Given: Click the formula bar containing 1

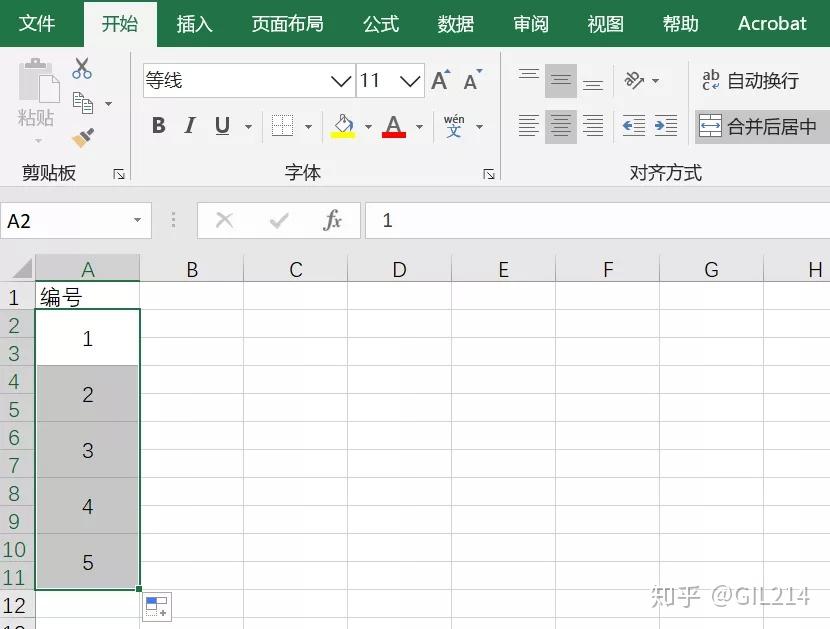Looking at the screenshot, I should (x=598, y=220).
